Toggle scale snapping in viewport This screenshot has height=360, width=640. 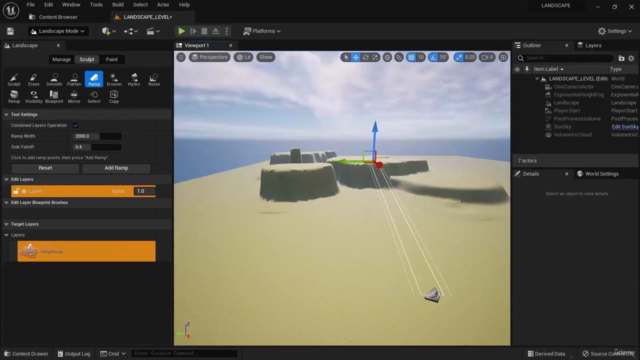(x=459, y=57)
